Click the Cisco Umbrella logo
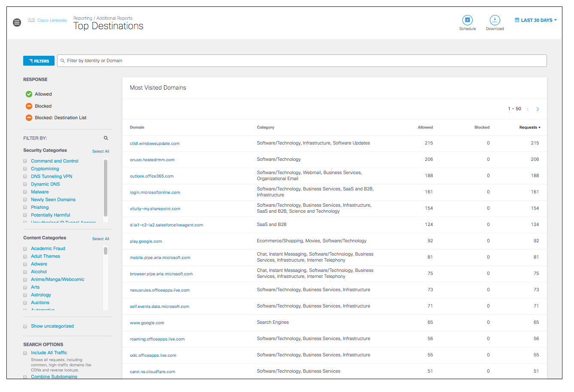The width and height of the screenshot is (574, 392). tap(47, 20)
